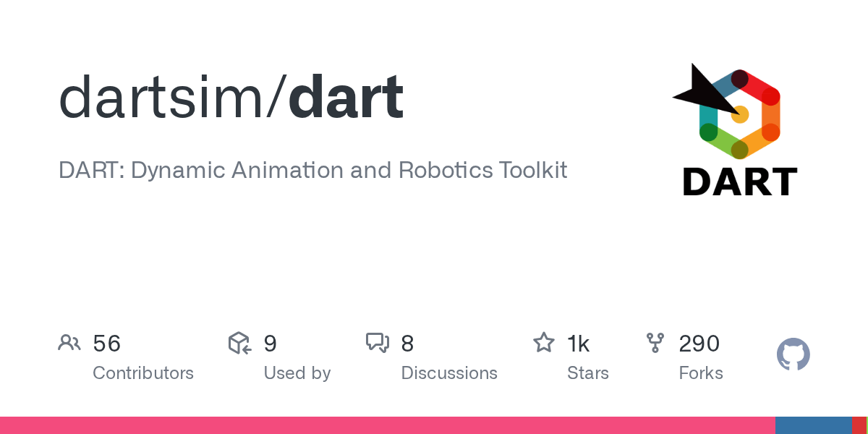Open Discussions via the speech bubble icon

tap(378, 343)
